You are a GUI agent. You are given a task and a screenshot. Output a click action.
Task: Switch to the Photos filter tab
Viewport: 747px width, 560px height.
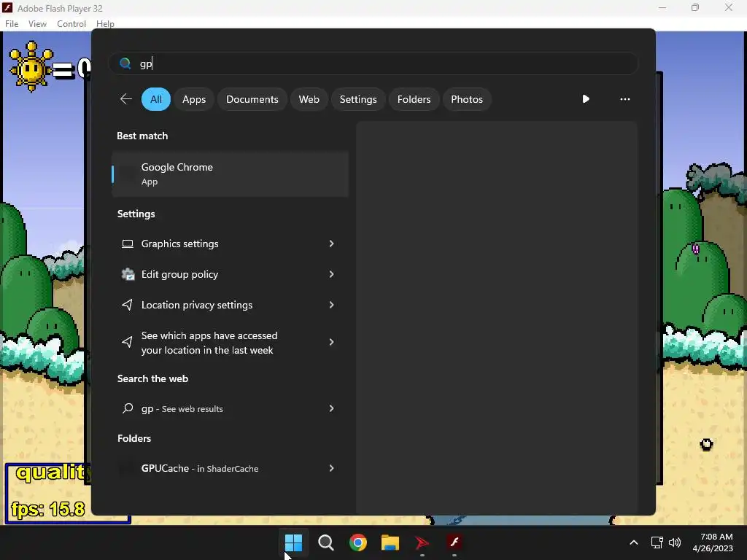point(467,99)
